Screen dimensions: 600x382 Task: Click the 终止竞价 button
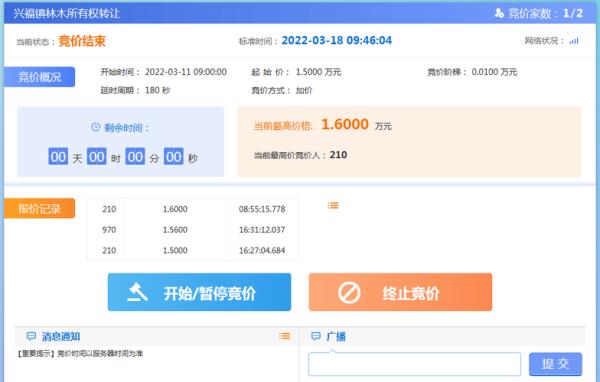400,292
